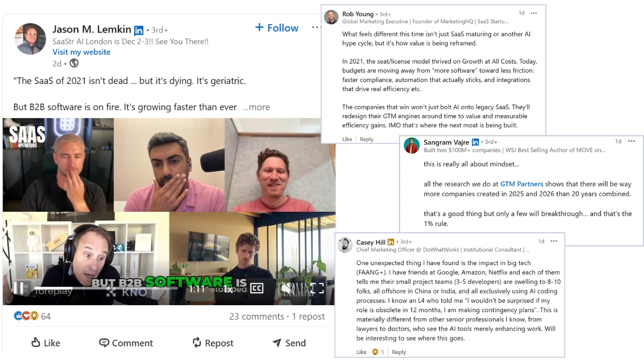Open the Comment action on post
The height and width of the screenshot is (362, 644).
click(126, 343)
